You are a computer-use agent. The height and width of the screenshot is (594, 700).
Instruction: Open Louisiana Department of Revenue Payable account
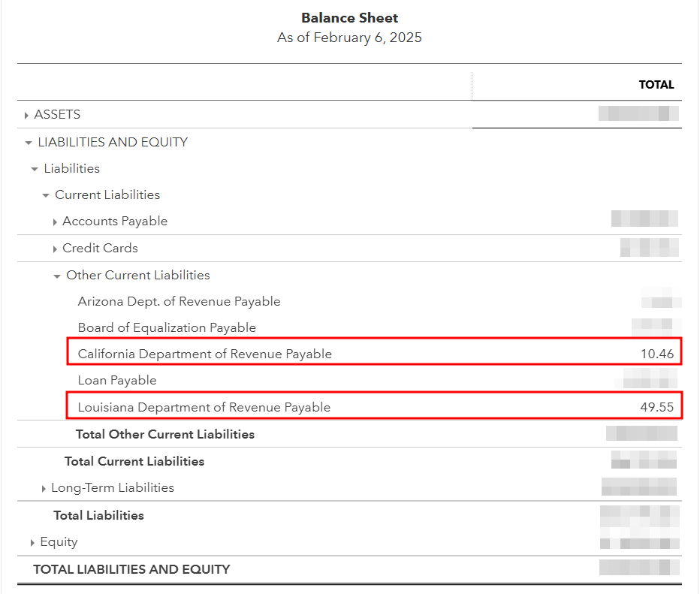[x=204, y=407]
